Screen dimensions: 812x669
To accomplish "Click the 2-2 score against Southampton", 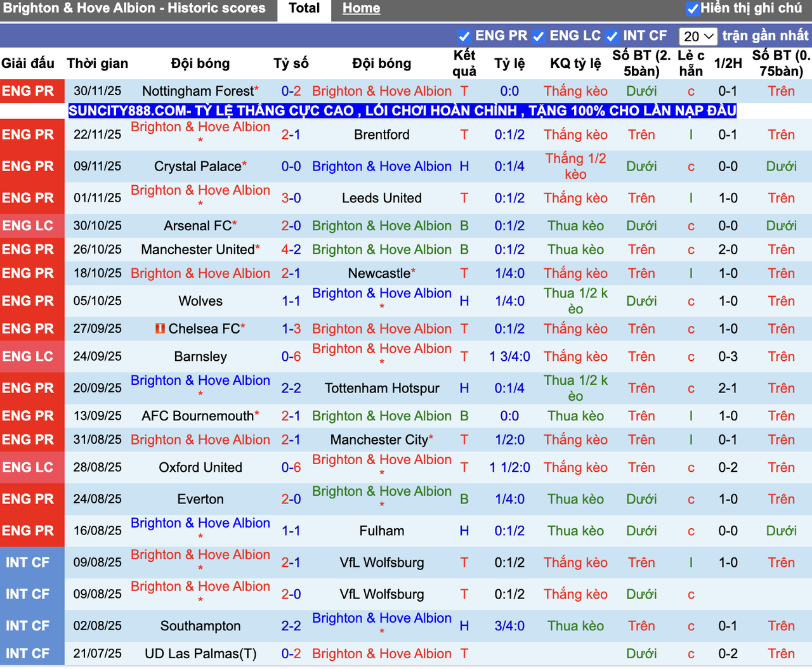I will click(291, 626).
